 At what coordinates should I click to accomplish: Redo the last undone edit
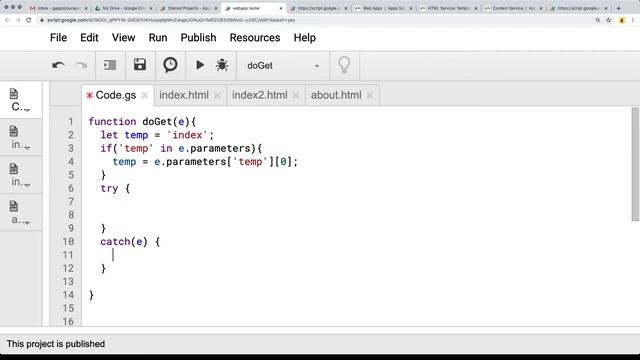pos(81,65)
